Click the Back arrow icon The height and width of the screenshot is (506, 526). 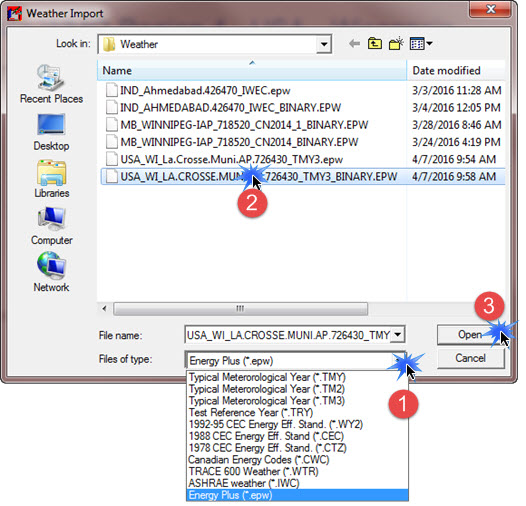[354, 44]
